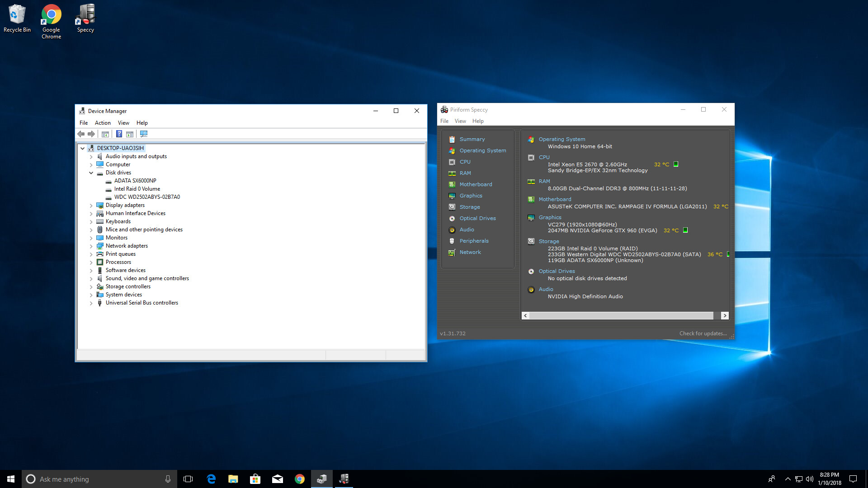The height and width of the screenshot is (488, 868).
Task: Open the CPU heading link in summary
Action: coord(544,157)
